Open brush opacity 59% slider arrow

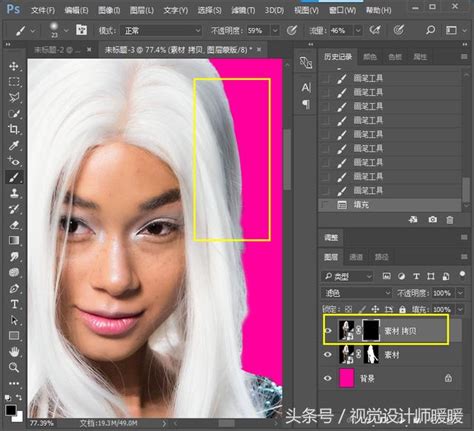275,31
